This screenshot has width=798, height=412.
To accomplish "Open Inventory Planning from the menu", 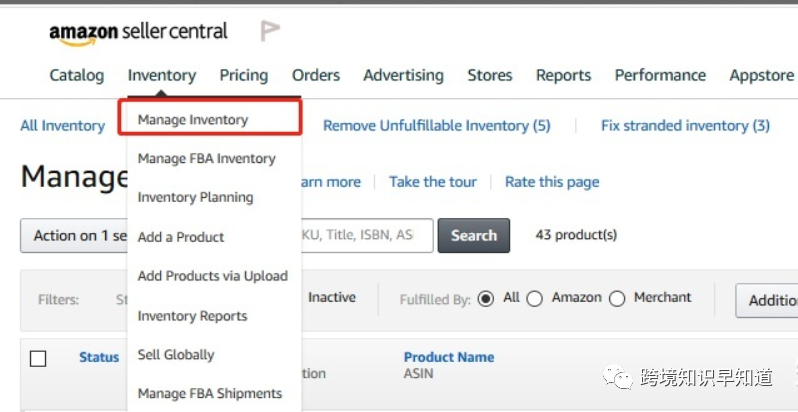I will point(195,197).
